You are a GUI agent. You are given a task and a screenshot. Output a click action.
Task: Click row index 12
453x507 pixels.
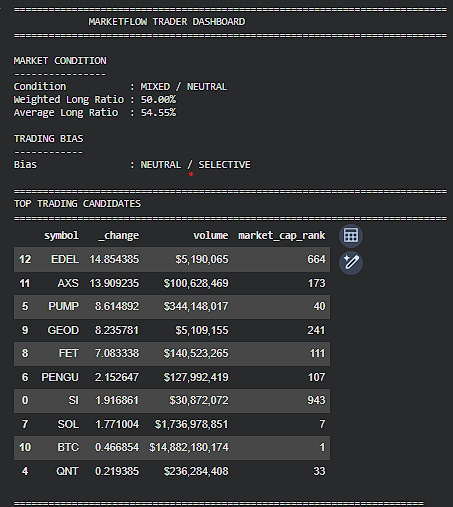point(25,259)
